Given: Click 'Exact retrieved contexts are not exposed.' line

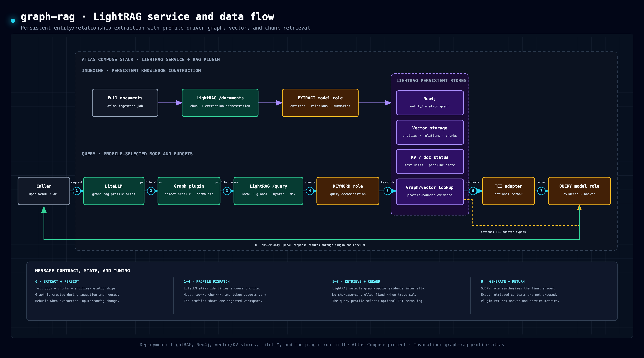Looking at the screenshot, I should coord(519,295).
